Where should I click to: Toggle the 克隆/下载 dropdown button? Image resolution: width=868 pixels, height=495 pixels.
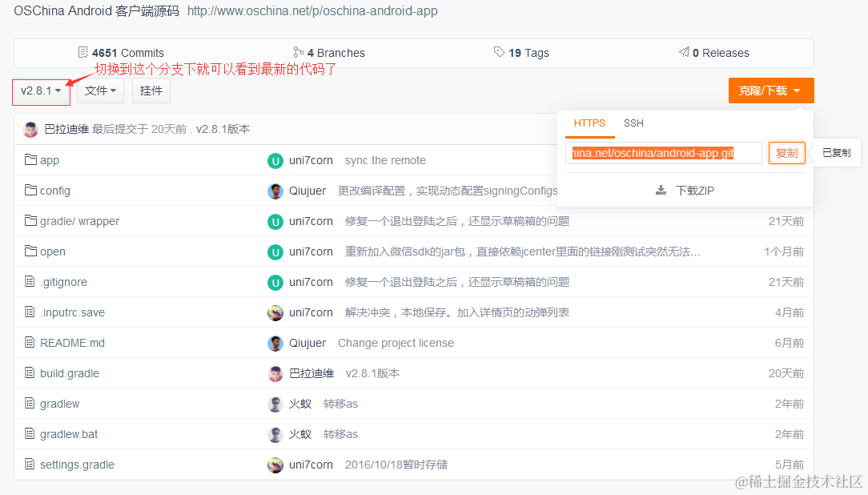[770, 91]
